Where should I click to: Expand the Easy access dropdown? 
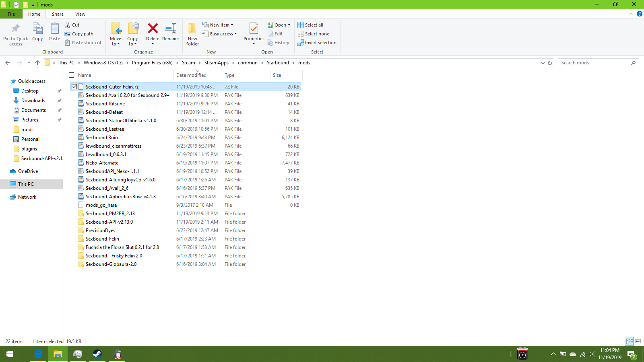[219, 34]
